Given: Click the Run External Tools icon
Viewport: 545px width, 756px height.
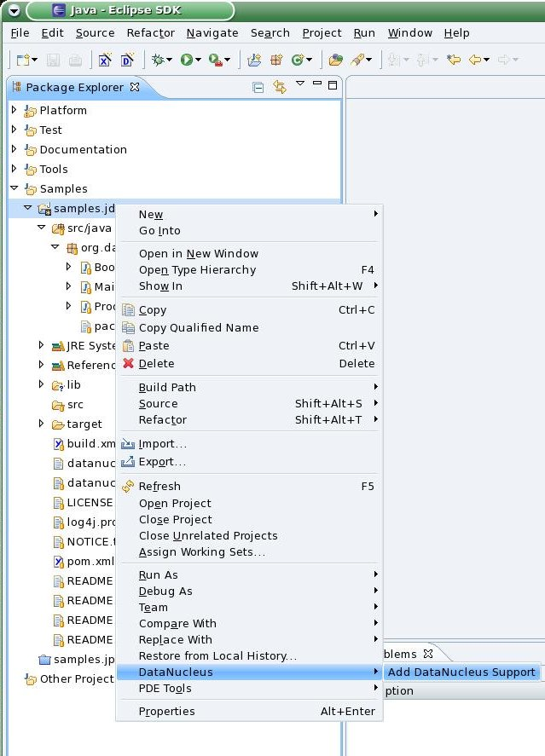Looking at the screenshot, I should pyautogui.click(x=216, y=60).
